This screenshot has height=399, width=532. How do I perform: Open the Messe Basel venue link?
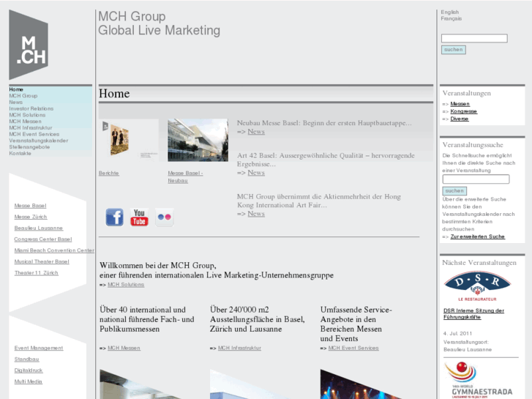30,206
